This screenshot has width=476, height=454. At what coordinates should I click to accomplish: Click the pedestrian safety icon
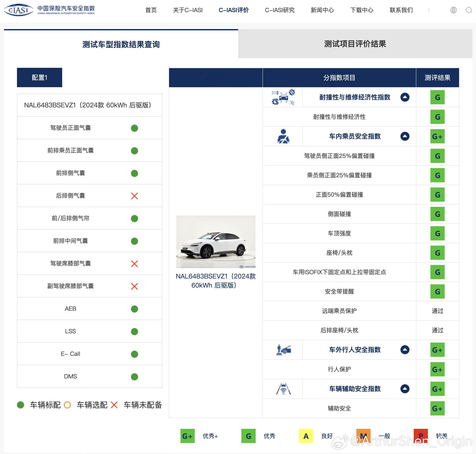point(283,350)
